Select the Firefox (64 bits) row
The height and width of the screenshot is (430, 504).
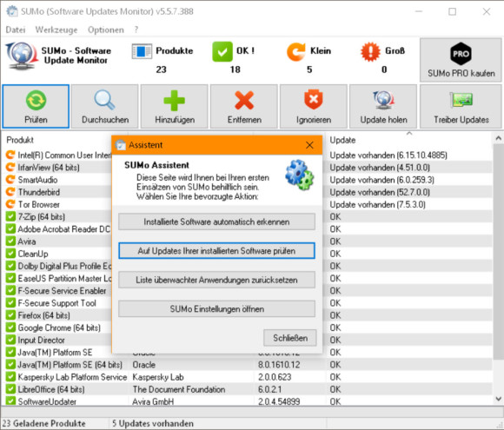(x=43, y=315)
